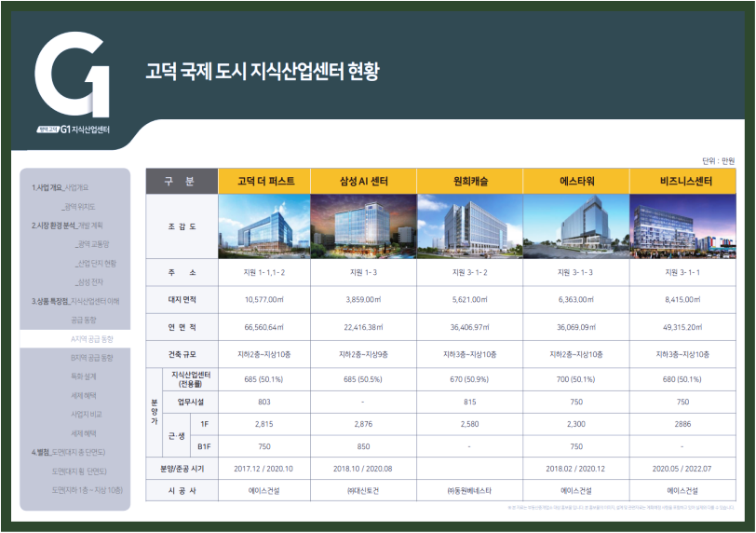
Task: Open the 고덕 더 퍼스트 building rendering
Action: click(x=264, y=226)
